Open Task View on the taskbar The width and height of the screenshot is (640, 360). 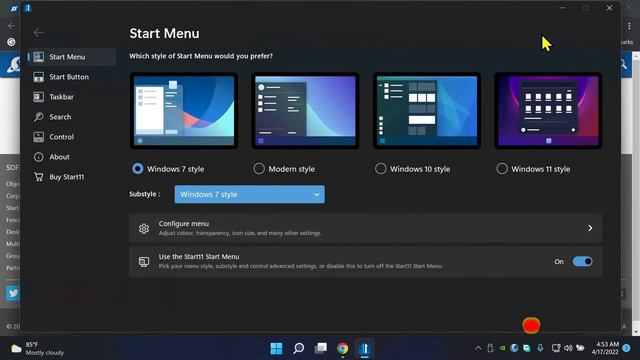(x=321, y=348)
